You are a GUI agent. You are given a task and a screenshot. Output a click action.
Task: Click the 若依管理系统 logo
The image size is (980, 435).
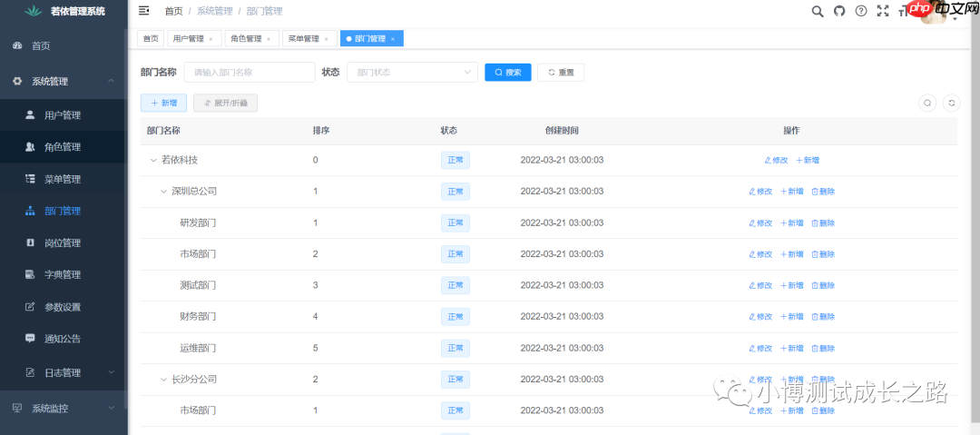pyautogui.click(x=32, y=11)
